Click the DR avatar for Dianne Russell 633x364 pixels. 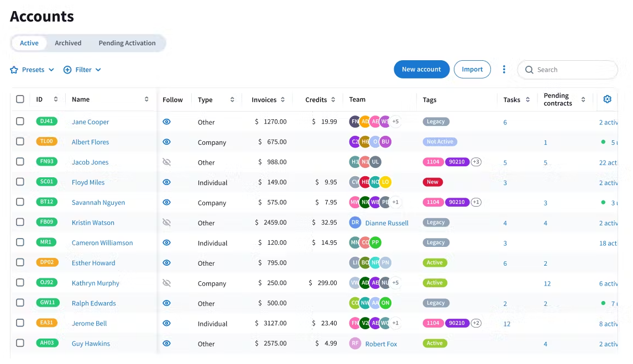(x=355, y=223)
